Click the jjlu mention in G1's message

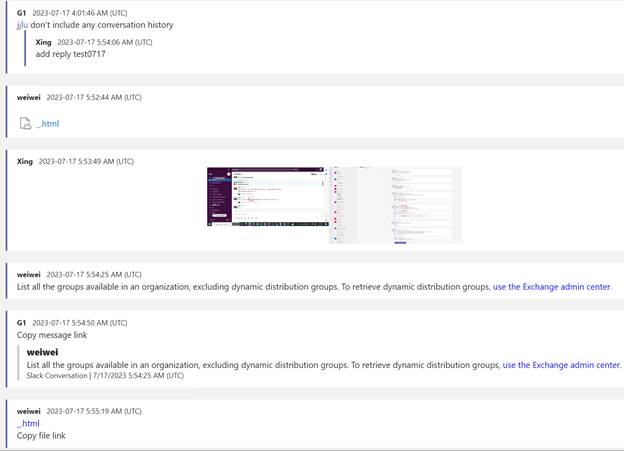pyautogui.click(x=22, y=25)
